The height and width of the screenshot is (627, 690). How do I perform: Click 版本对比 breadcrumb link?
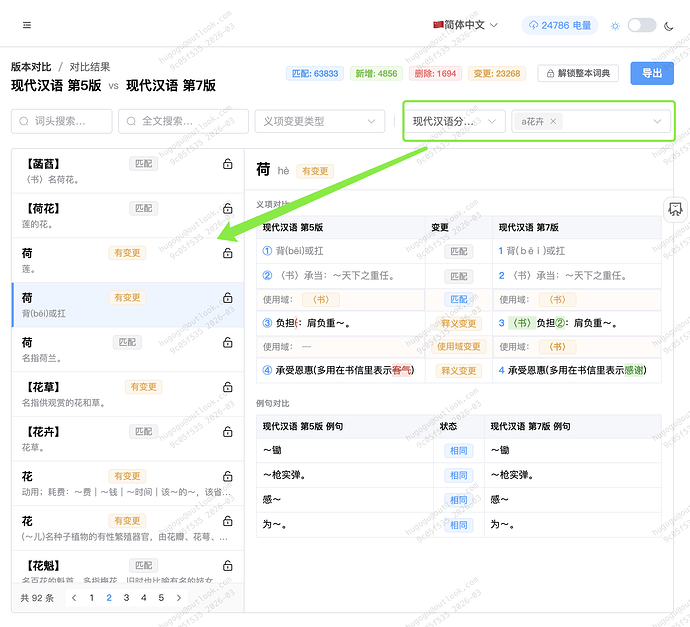[31, 66]
